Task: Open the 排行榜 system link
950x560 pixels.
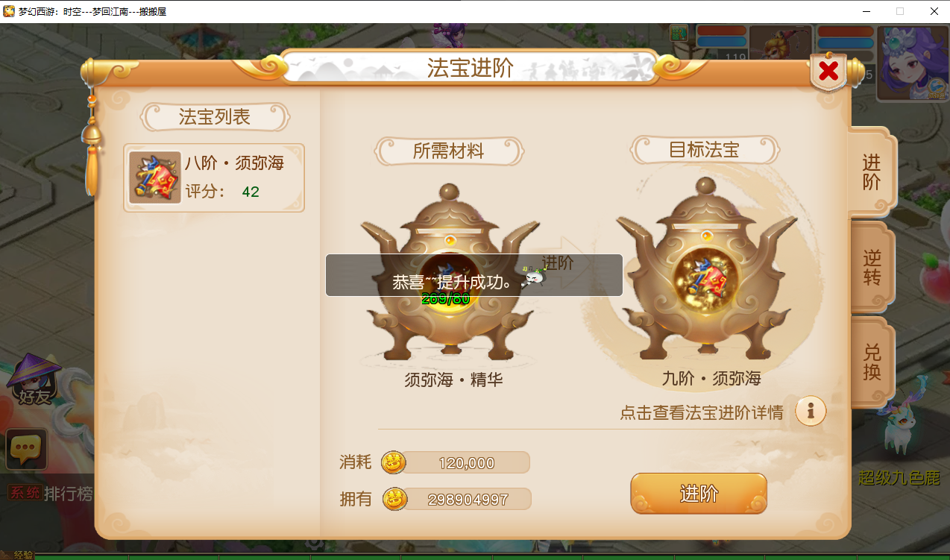Action: [69, 494]
